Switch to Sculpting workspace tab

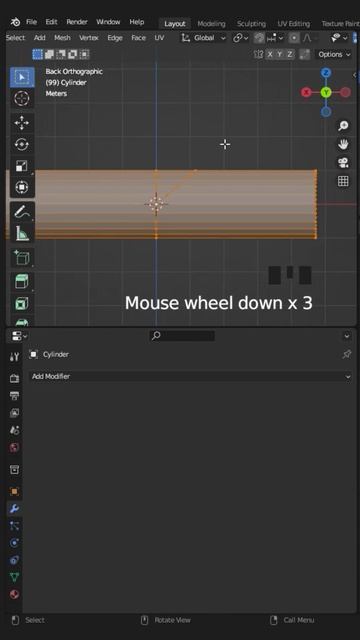pos(251,24)
